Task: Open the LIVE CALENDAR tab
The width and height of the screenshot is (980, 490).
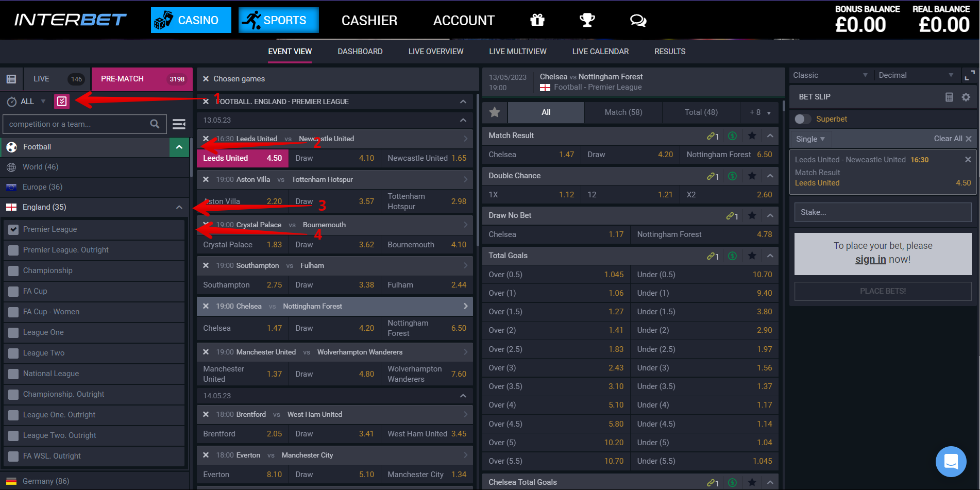Action: [x=600, y=52]
